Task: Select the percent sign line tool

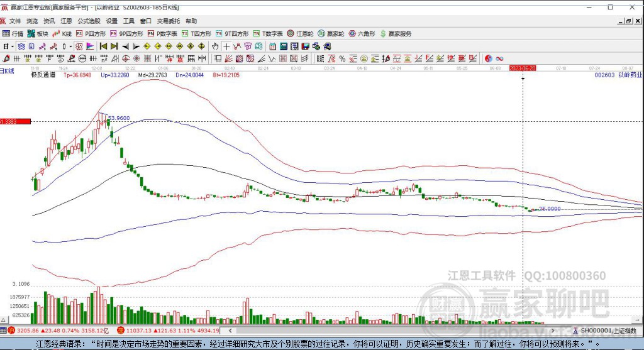Action: [x=342, y=58]
